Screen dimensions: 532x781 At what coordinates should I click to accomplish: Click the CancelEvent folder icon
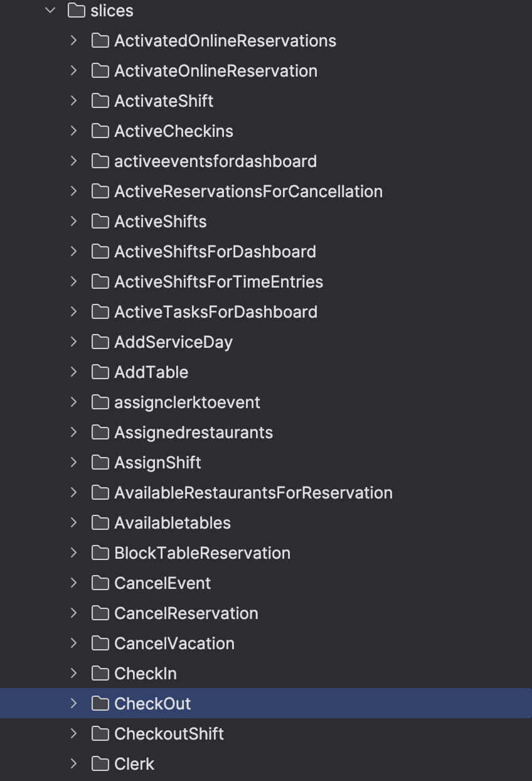[100, 583]
